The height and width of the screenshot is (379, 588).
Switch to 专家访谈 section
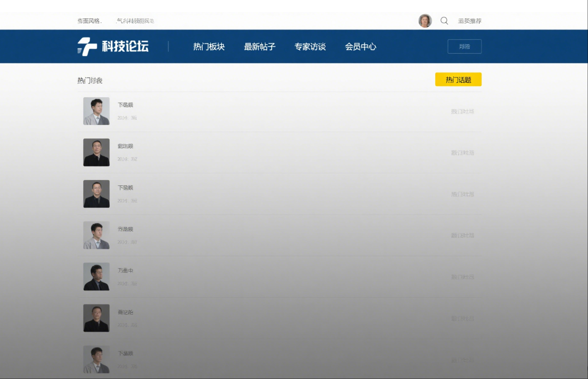tap(310, 47)
